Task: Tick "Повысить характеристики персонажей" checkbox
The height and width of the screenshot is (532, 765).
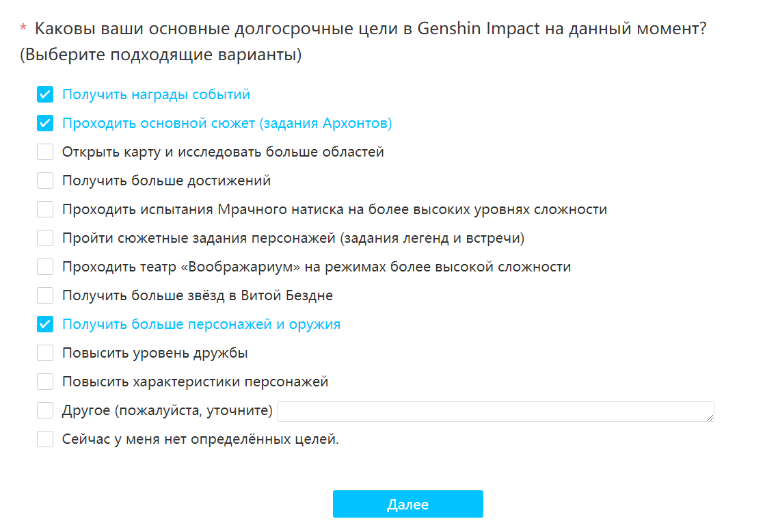Action: click(x=45, y=382)
